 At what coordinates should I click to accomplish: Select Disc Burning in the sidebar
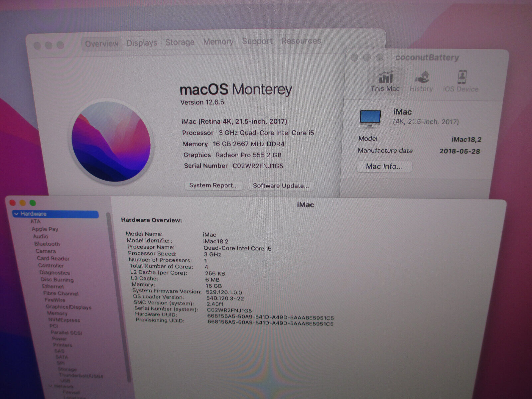pos(57,280)
